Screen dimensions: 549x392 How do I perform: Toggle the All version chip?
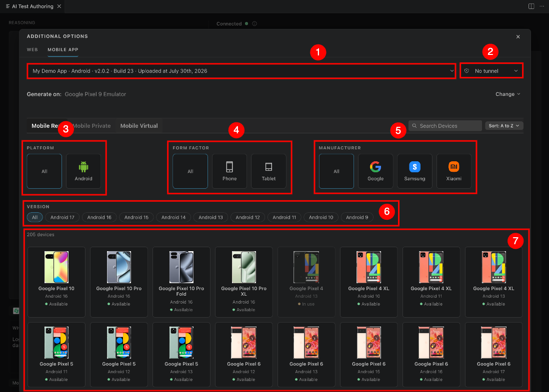[34, 218]
